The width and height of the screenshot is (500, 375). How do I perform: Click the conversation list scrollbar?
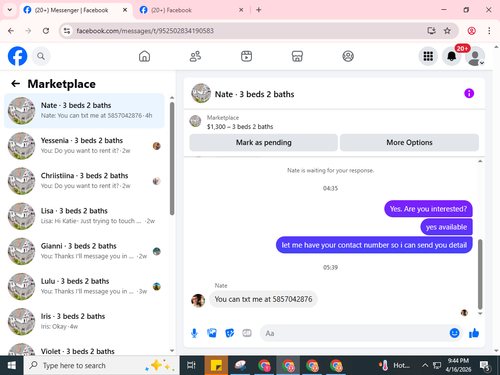172,158
